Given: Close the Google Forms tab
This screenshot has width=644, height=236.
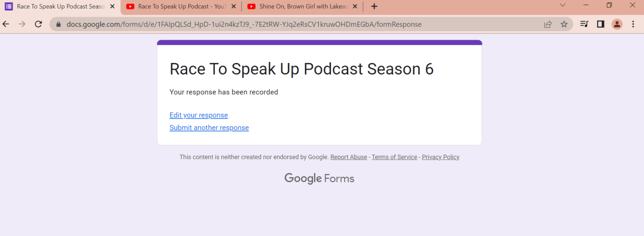Looking at the screenshot, I should [112, 7].
